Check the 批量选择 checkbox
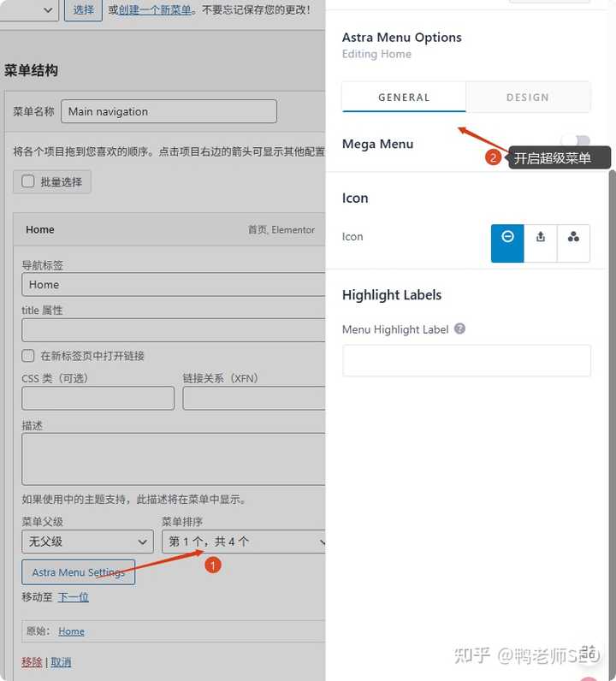The width and height of the screenshot is (616, 681). [x=28, y=181]
